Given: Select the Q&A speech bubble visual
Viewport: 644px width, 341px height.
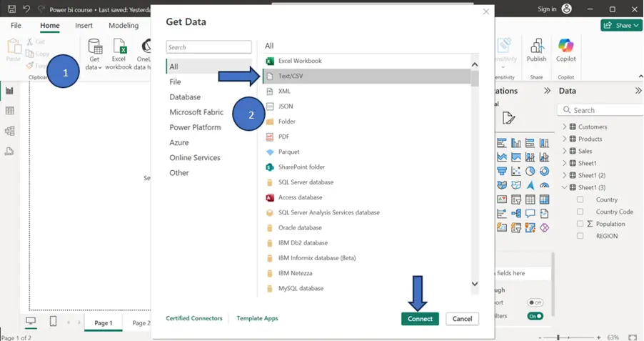Looking at the screenshot, I should pyautogui.click(x=530, y=214).
